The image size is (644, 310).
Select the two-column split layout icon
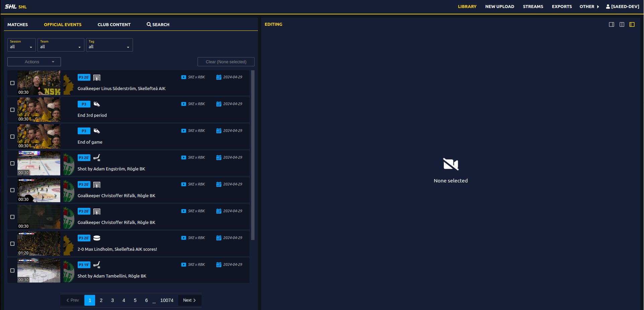point(622,24)
